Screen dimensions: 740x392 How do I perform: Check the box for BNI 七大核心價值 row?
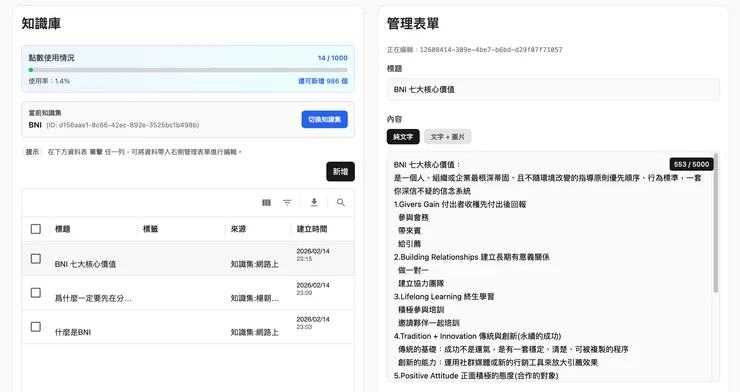(35, 259)
